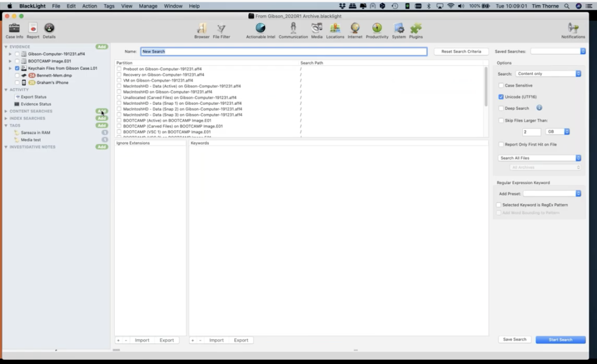Click the Bluetooth menu bar icon
This screenshot has width=597, height=364.
[x=429, y=6]
